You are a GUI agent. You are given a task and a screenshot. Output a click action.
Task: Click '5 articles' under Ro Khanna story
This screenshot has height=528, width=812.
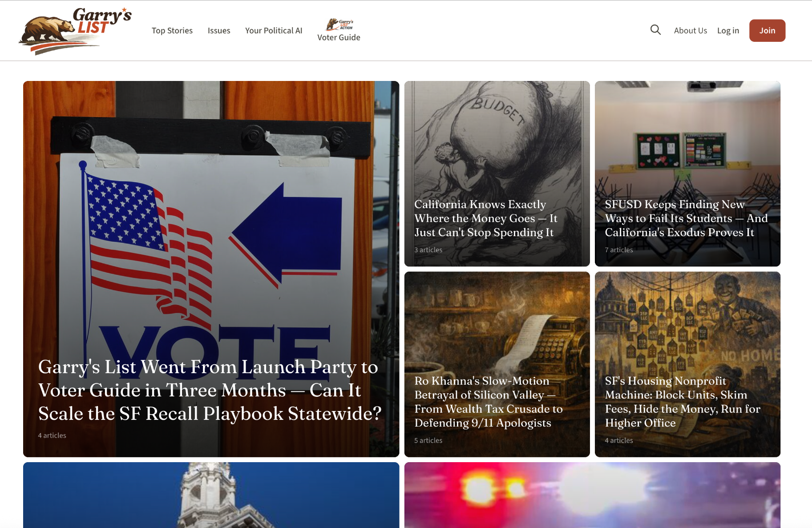428,440
